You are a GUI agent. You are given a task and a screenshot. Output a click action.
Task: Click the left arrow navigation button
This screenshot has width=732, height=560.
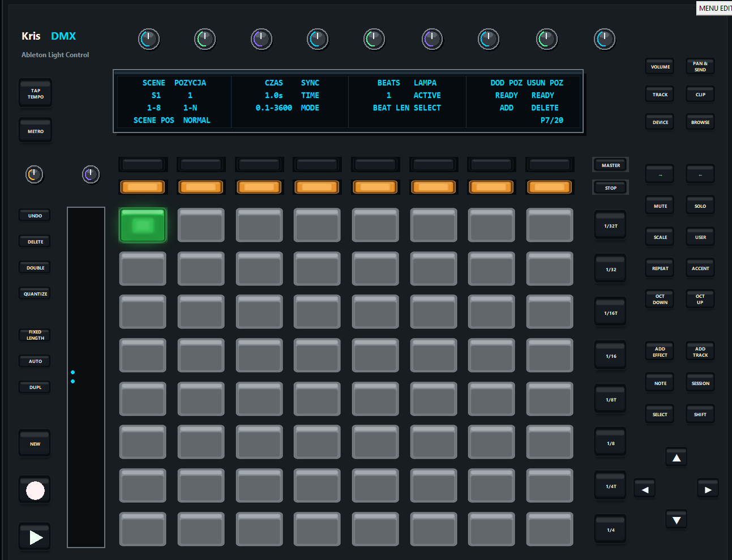(x=645, y=489)
